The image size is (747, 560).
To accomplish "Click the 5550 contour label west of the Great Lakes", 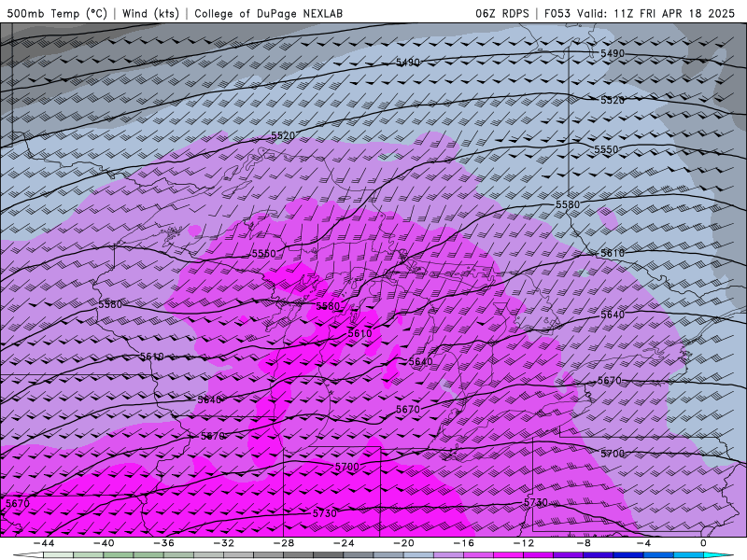I will [264, 253].
